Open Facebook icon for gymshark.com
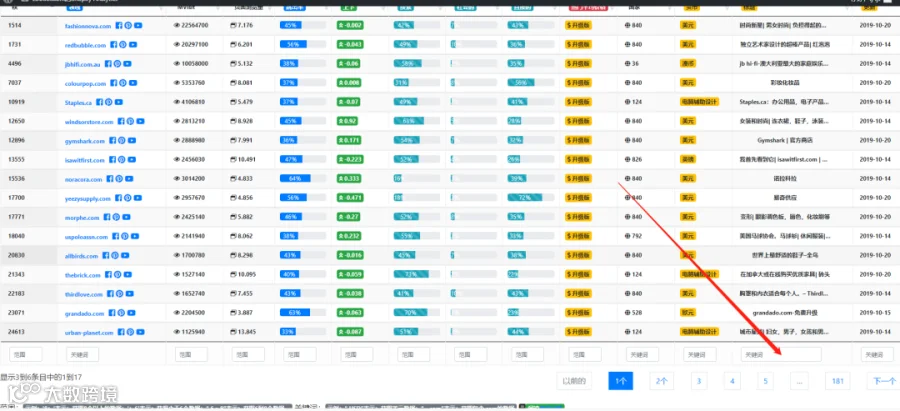Viewport: 900px width, 411px height. (112, 141)
